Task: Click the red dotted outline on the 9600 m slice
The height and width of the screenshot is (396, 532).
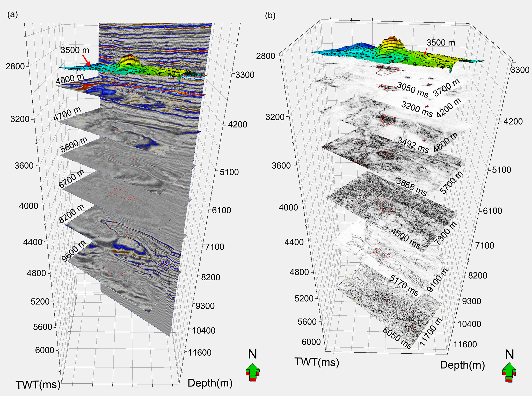Action: pos(114,267)
